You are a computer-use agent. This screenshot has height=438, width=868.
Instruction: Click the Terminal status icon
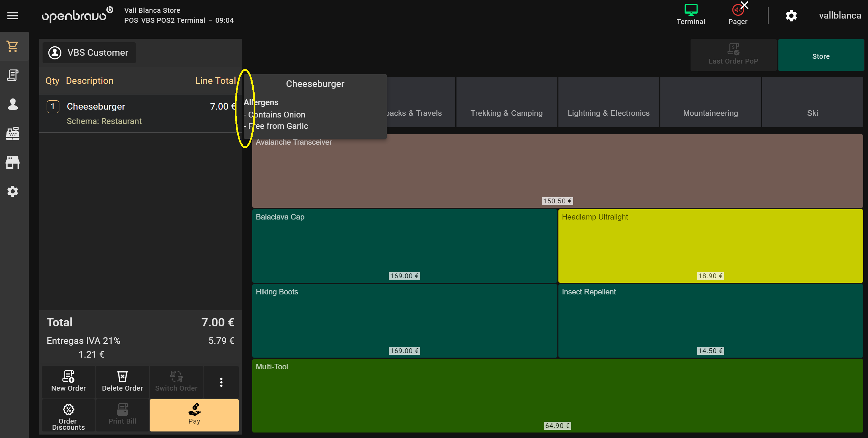pyautogui.click(x=691, y=14)
